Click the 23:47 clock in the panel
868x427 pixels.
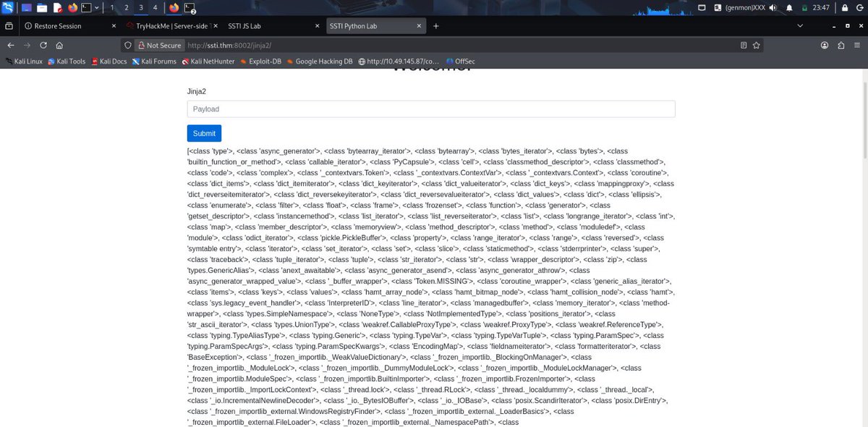821,8
